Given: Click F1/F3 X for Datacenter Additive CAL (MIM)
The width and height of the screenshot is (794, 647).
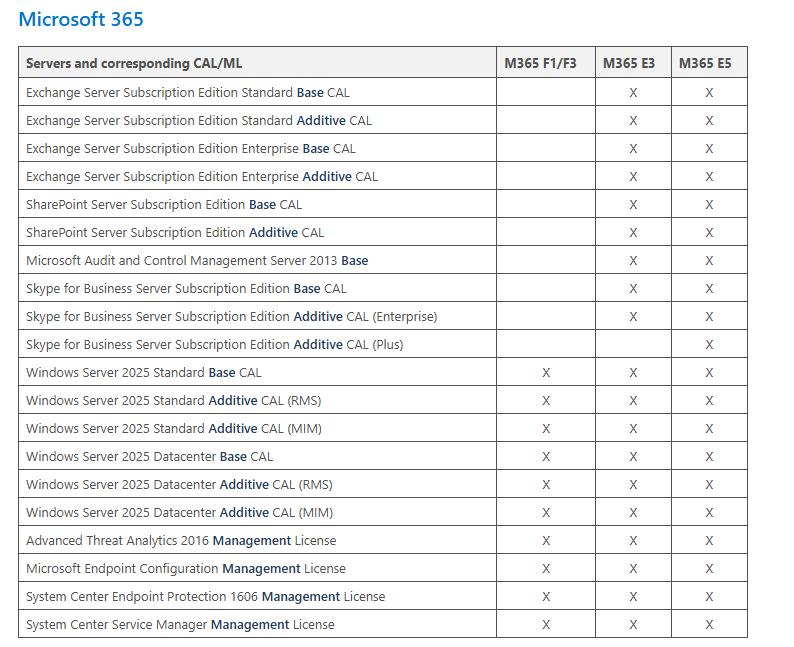Looking at the screenshot, I should point(546,513).
